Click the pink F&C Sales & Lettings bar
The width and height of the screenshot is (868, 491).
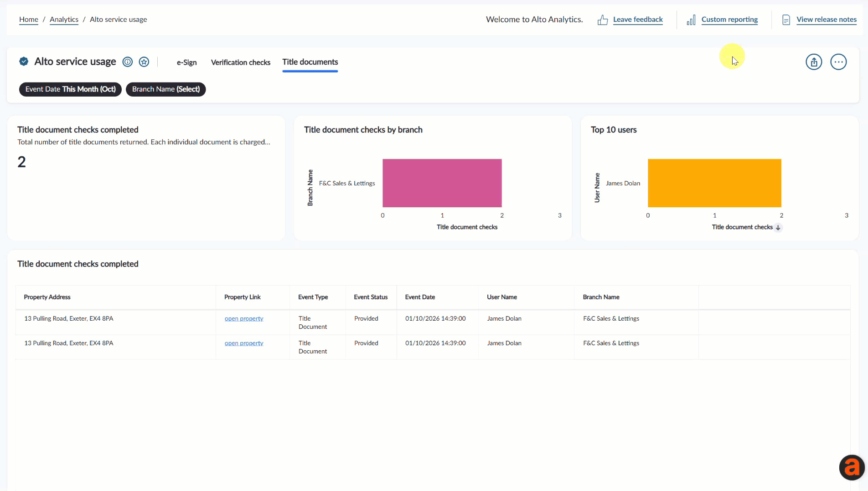442,183
